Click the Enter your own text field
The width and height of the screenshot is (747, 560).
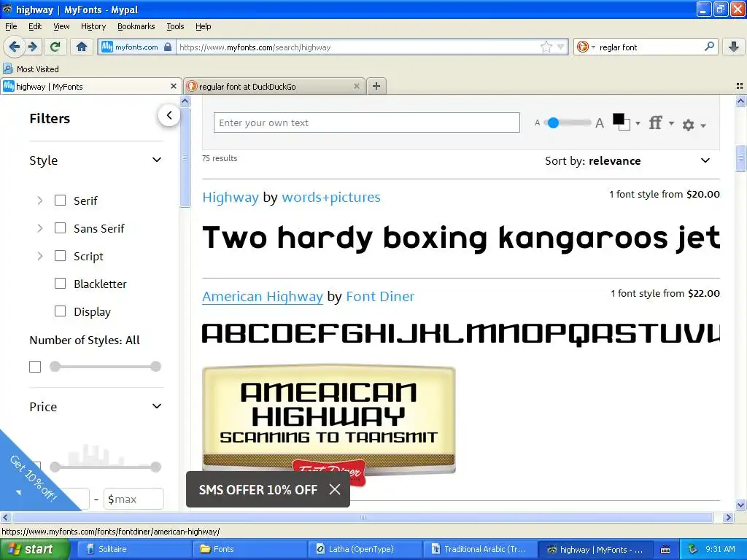(366, 122)
